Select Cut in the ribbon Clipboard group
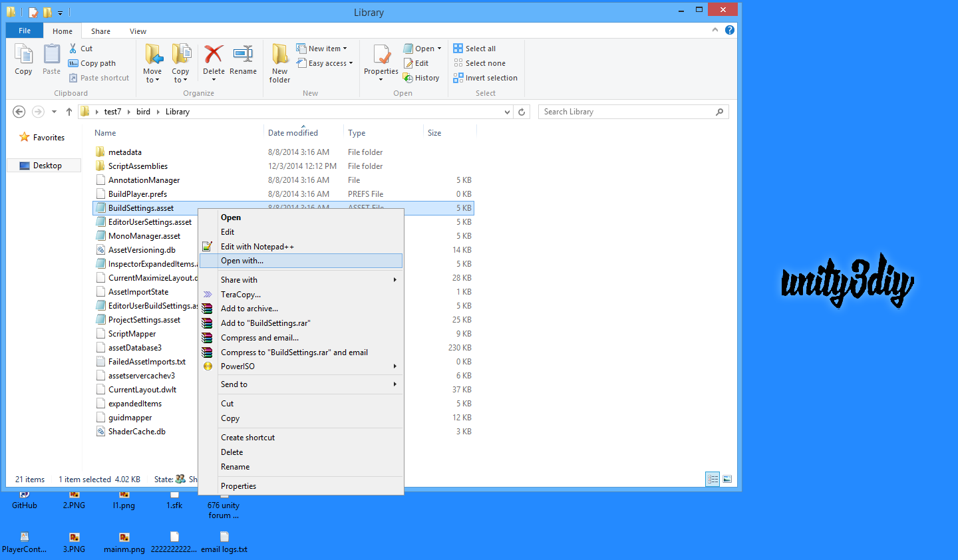 tap(80, 49)
